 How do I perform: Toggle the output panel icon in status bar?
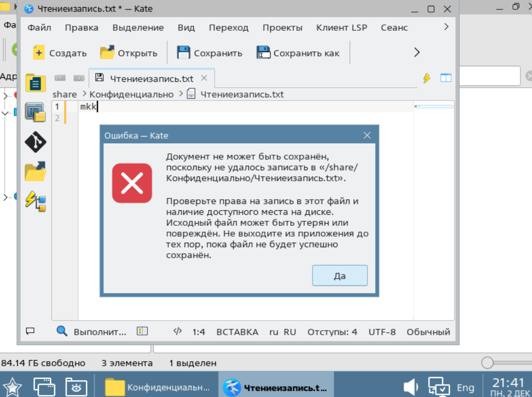tap(30, 331)
